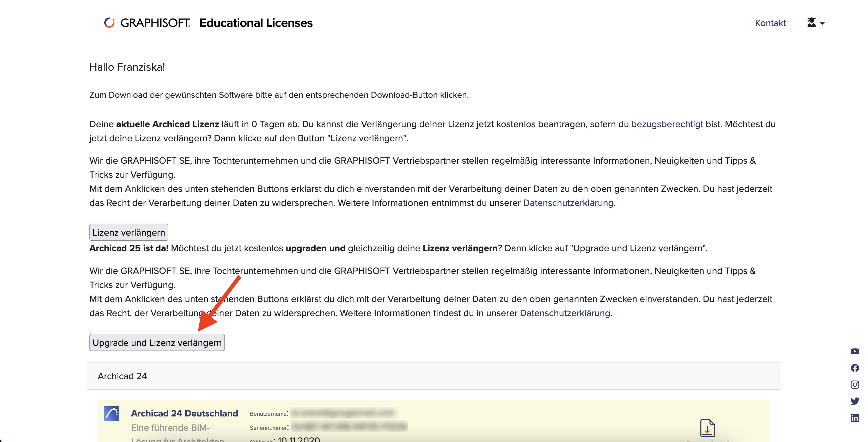Click the Archicad 24 product icon
The height and width of the screenshot is (442, 868).
(x=111, y=413)
